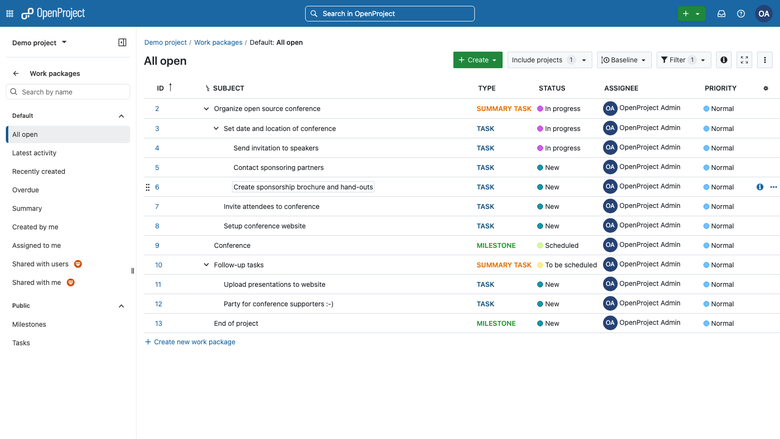This screenshot has height=439, width=780.
Task: Open details info icon on row 6
Action: pyautogui.click(x=760, y=187)
